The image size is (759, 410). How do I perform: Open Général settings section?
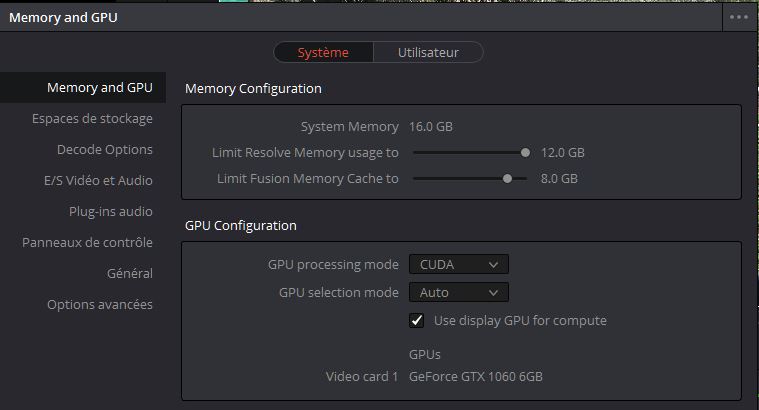(x=129, y=273)
